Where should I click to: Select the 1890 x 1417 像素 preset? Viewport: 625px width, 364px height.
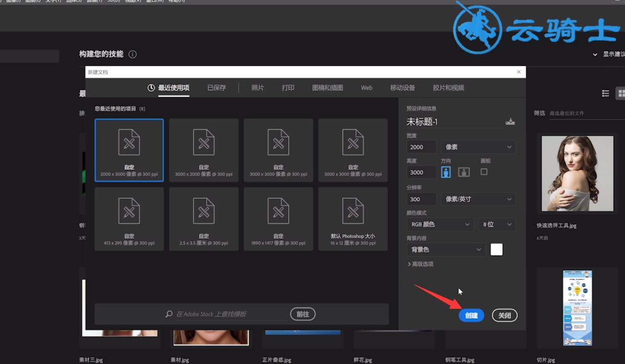(x=278, y=219)
